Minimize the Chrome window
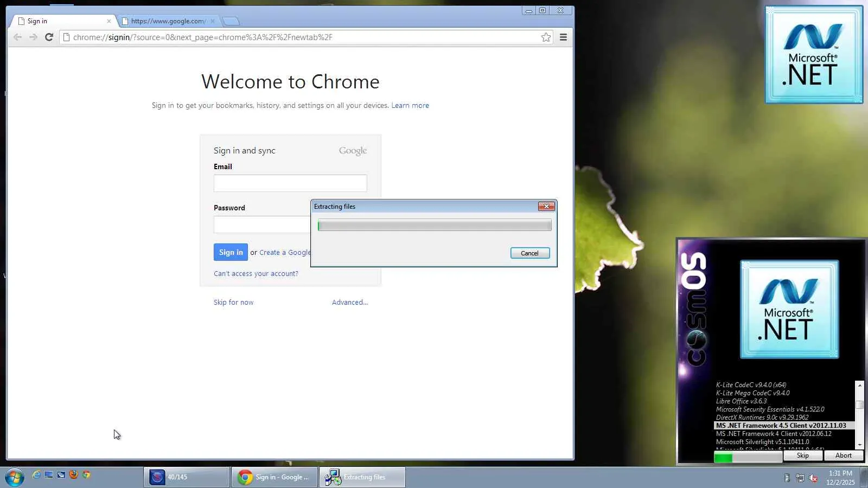The image size is (868, 488). pyautogui.click(x=529, y=10)
